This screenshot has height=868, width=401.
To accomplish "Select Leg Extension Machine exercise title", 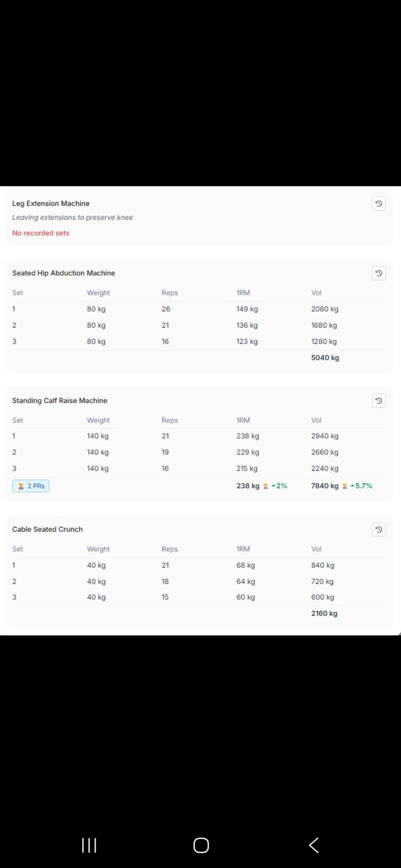I will (51, 203).
